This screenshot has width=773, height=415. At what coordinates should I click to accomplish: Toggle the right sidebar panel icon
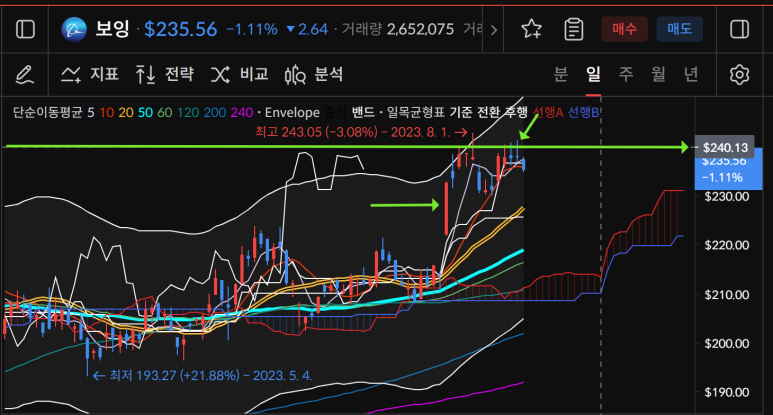(x=739, y=30)
